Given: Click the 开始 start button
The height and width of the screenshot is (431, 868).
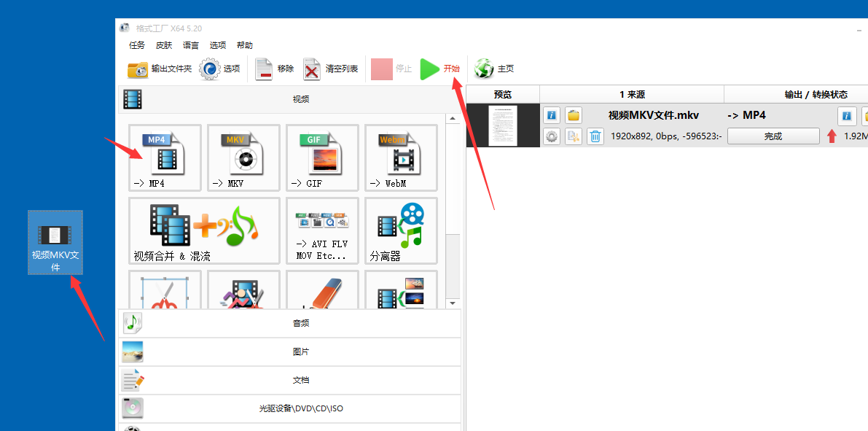Looking at the screenshot, I should [x=441, y=69].
